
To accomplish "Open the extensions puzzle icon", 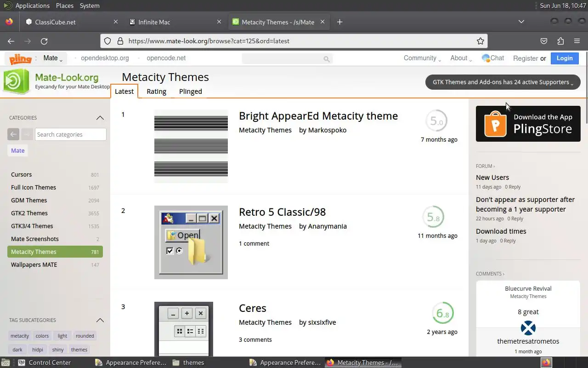I will [560, 41].
